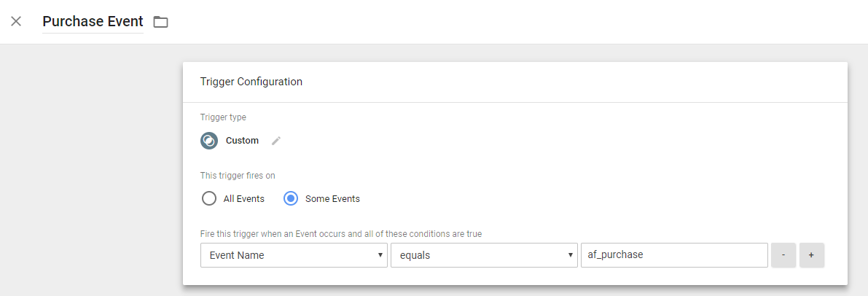The image size is (868, 296).
Task: Open the Event Name variable dropdown
Action: (294, 255)
